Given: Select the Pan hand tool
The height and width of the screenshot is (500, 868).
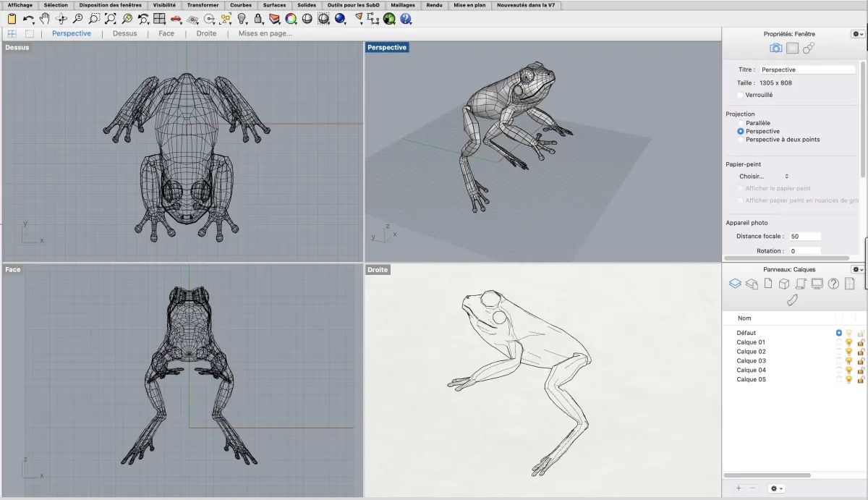Looking at the screenshot, I should 45,18.
